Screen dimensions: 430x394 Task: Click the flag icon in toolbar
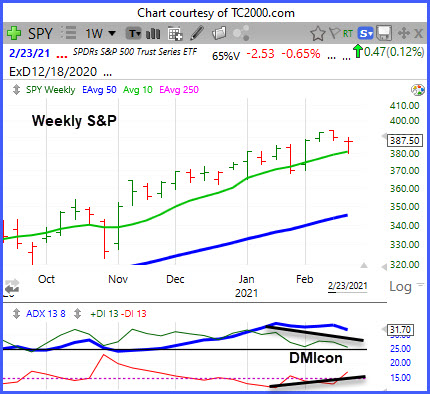pos(334,33)
